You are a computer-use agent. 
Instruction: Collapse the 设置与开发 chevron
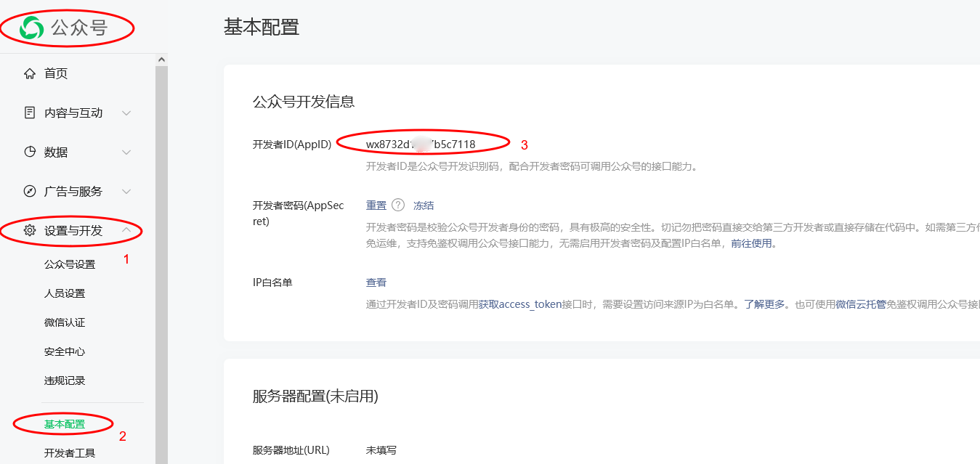[126, 230]
